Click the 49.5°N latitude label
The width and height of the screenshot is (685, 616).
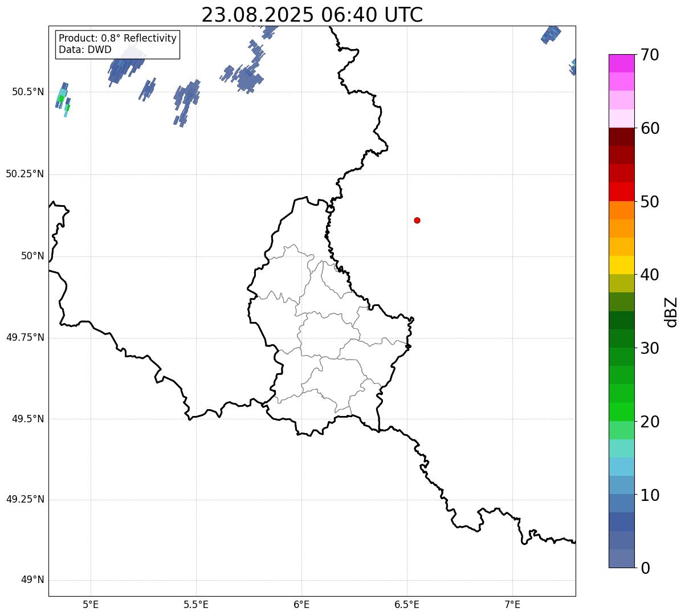coord(28,419)
